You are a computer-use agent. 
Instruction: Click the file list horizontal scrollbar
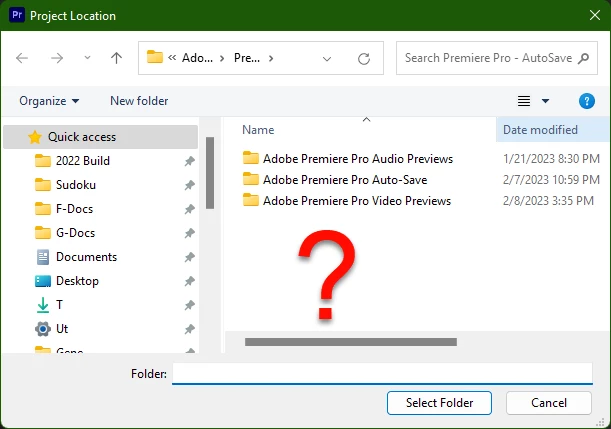pos(351,342)
